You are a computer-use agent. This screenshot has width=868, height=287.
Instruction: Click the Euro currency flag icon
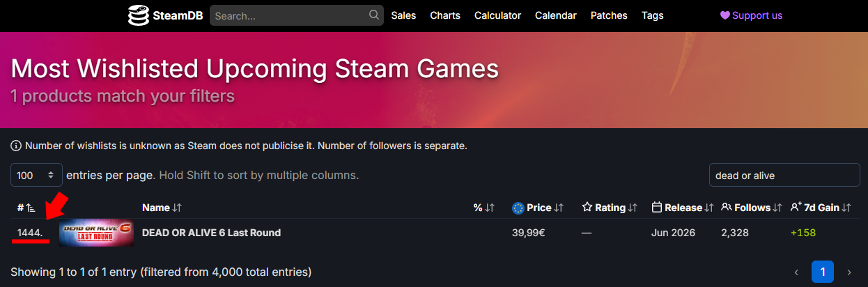click(x=518, y=208)
